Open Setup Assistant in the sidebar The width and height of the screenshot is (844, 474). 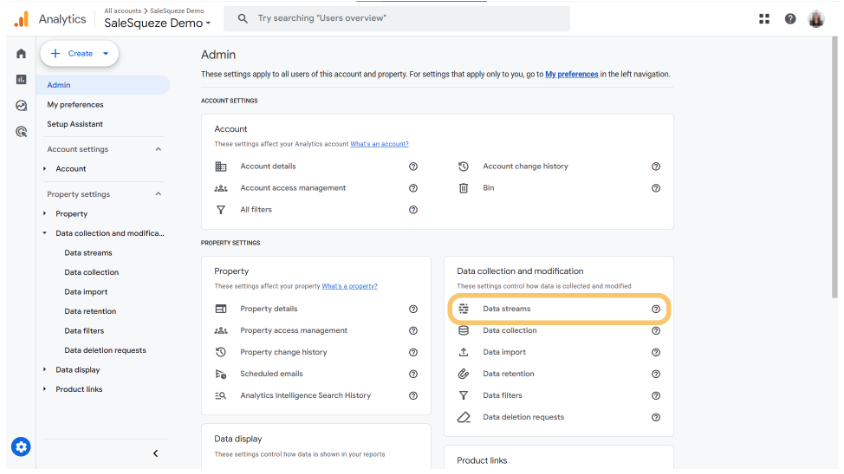75,124
